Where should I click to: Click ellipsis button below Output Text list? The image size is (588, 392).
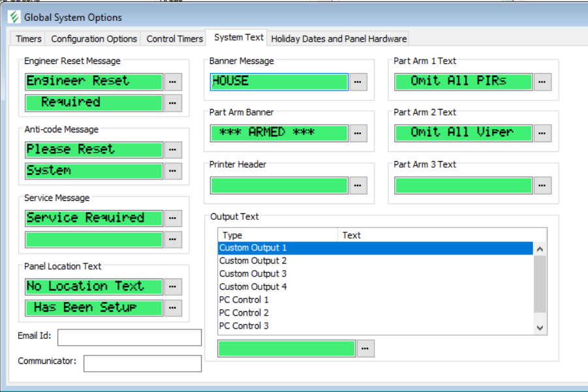366,349
